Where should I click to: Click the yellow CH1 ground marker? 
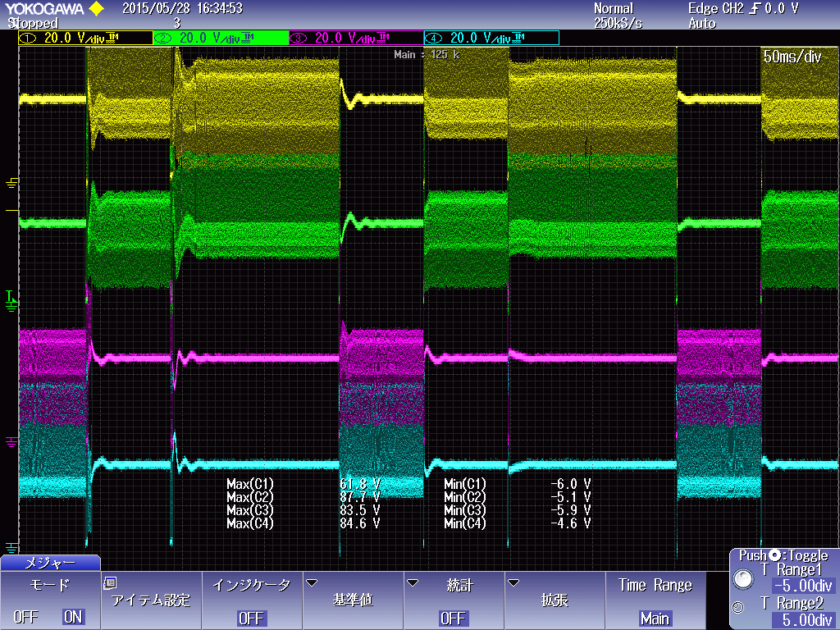click(11, 184)
